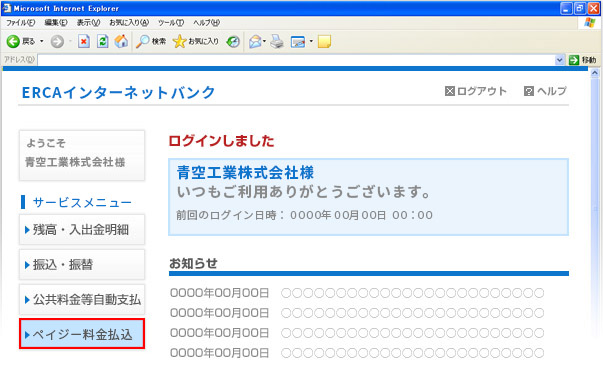The image size is (603, 380).
Task: Close the Internet Explorer window
Action: [594, 8]
